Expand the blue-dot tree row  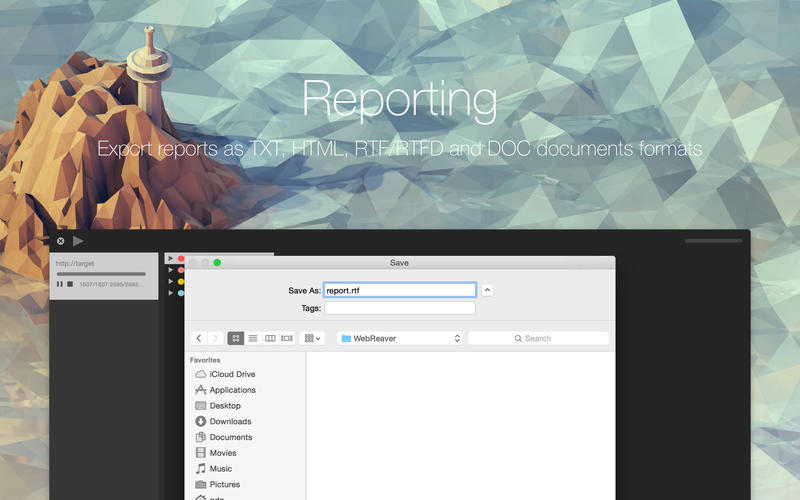[x=170, y=293]
